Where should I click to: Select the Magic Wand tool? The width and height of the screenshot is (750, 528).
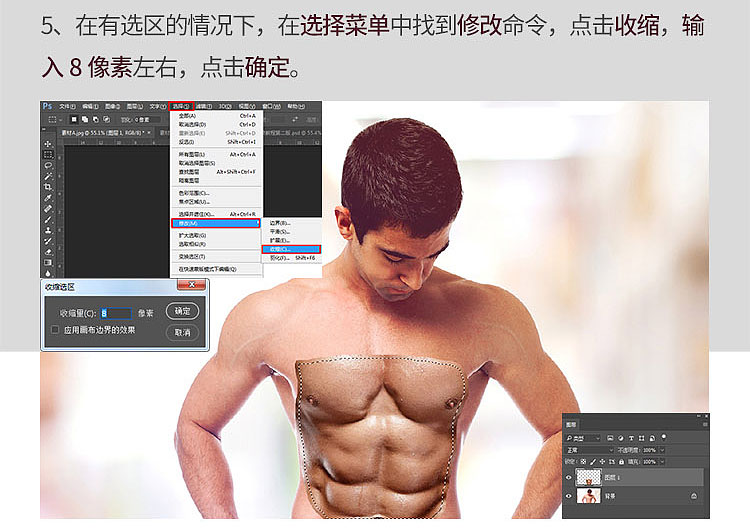pyautogui.click(x=48, y=176)
